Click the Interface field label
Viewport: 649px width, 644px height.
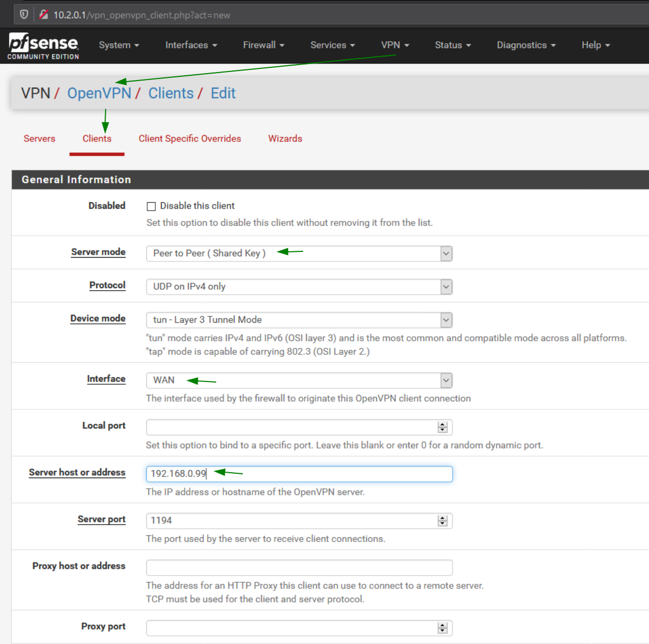106,379
